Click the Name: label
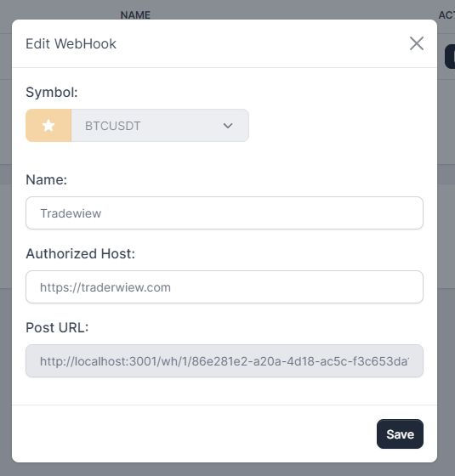Viewport: 455px width, 476px height. tap(47, 179)
